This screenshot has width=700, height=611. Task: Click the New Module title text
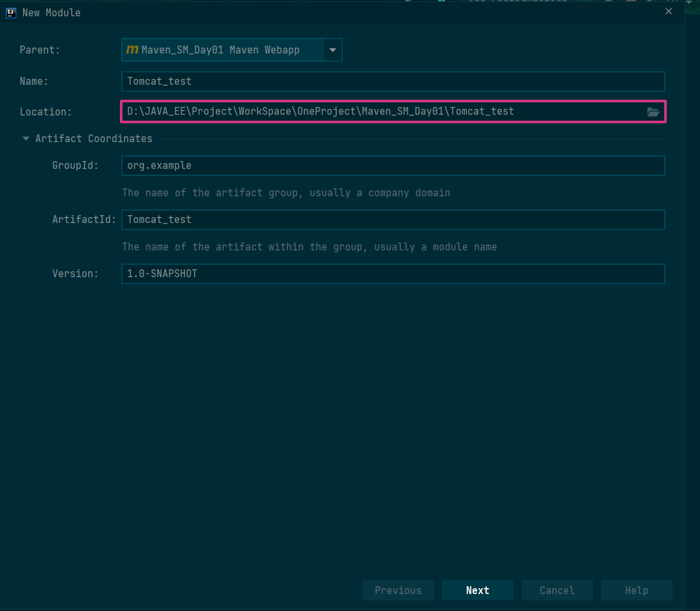[51, 13]
